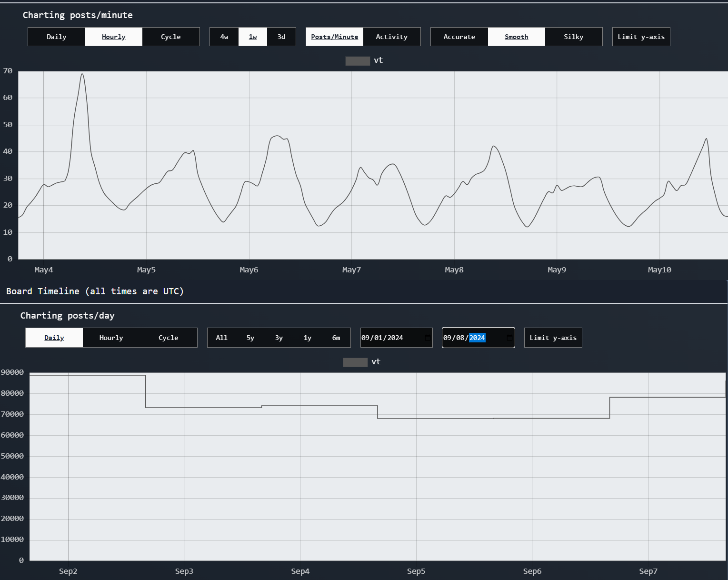This screenshot has width=728, height=580.
Task: Toggle Limit y-axis on posts/day chart
Action: [x=553, y=338]
